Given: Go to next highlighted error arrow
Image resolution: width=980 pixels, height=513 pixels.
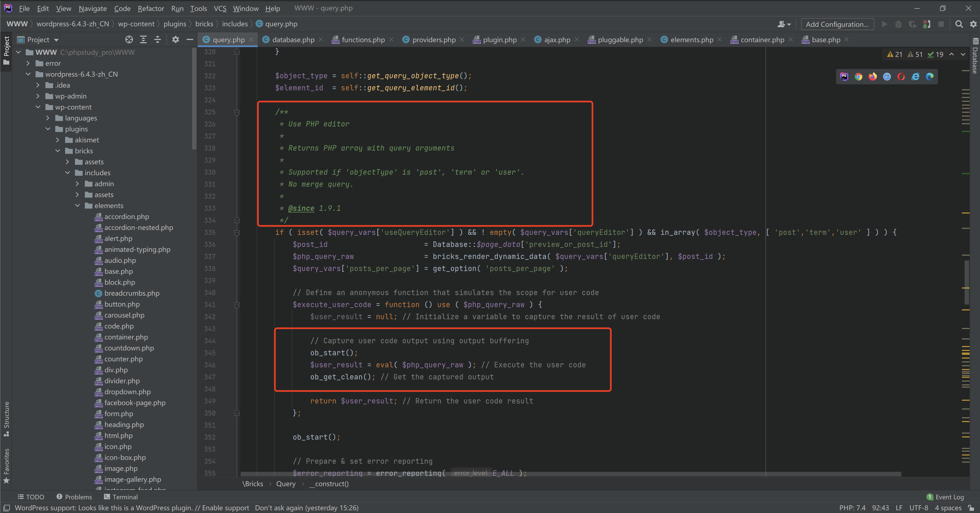Looking at the screenshot, I should [x=963, y=54].
